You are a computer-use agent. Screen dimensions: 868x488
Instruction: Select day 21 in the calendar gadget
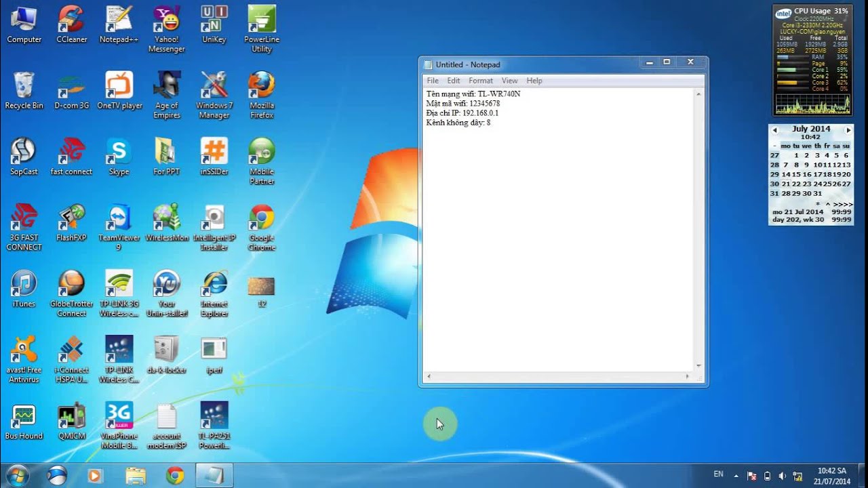pos(785,184)
